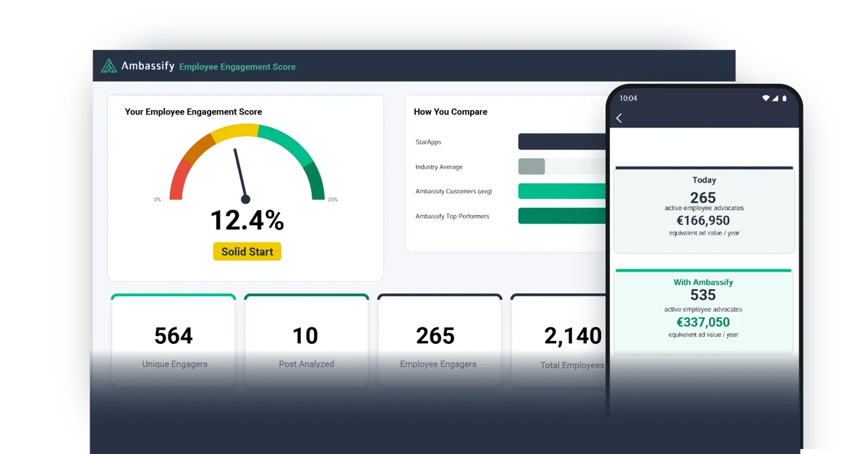
Task: Click the "Unique Engagers" card label
Action: click(x=174, y=364)
